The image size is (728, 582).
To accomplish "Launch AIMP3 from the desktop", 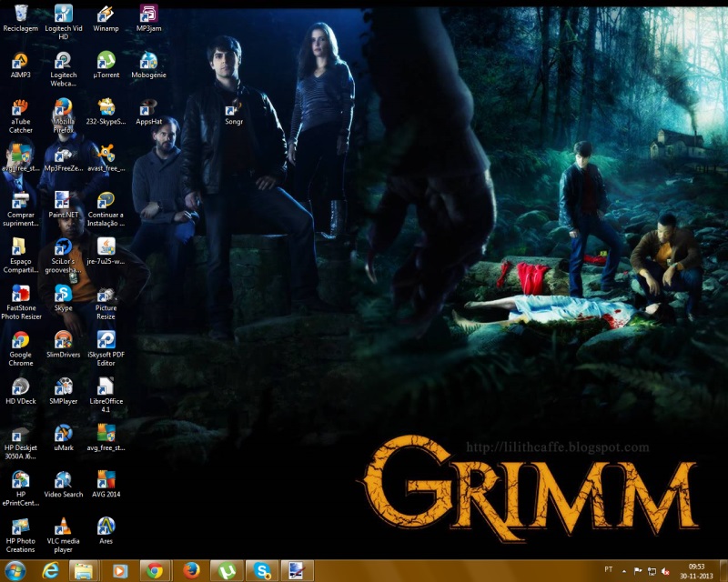I will point(20,62).
